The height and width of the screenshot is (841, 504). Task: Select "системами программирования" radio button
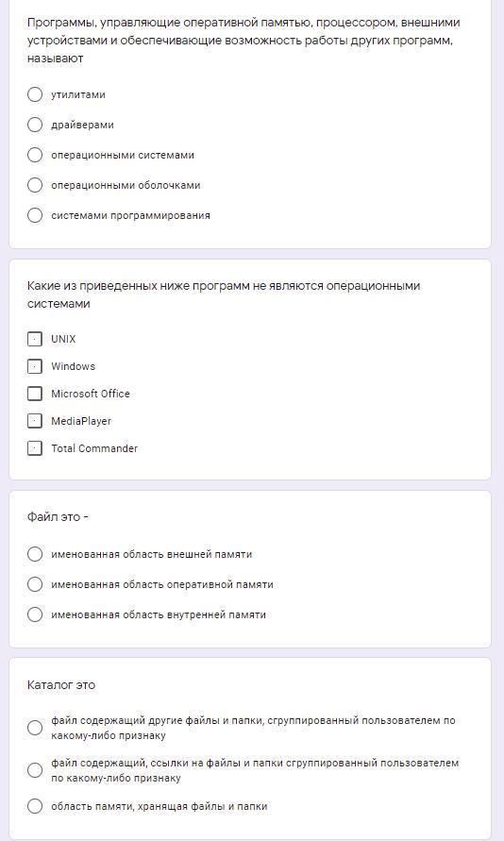(x=35, y=215)
